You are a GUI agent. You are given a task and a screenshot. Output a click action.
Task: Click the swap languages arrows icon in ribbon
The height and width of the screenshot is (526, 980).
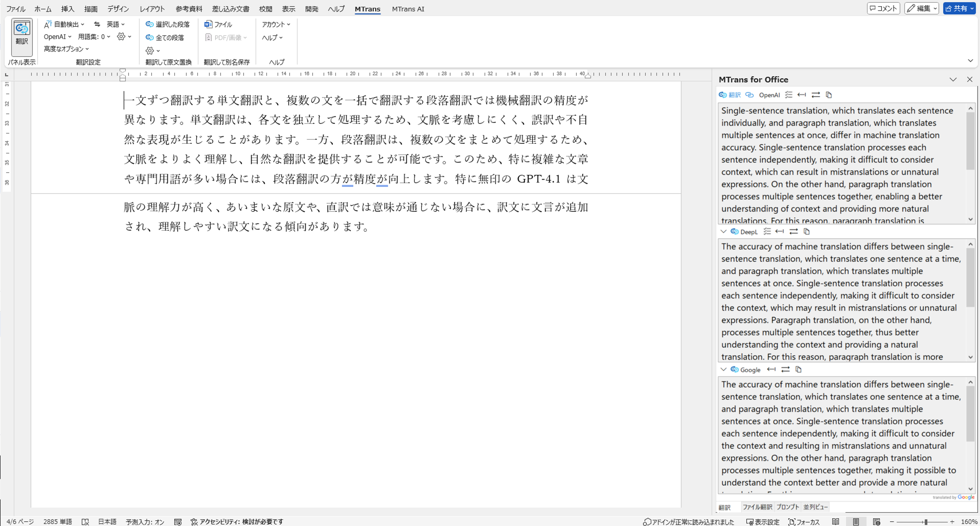pos(97,24)
